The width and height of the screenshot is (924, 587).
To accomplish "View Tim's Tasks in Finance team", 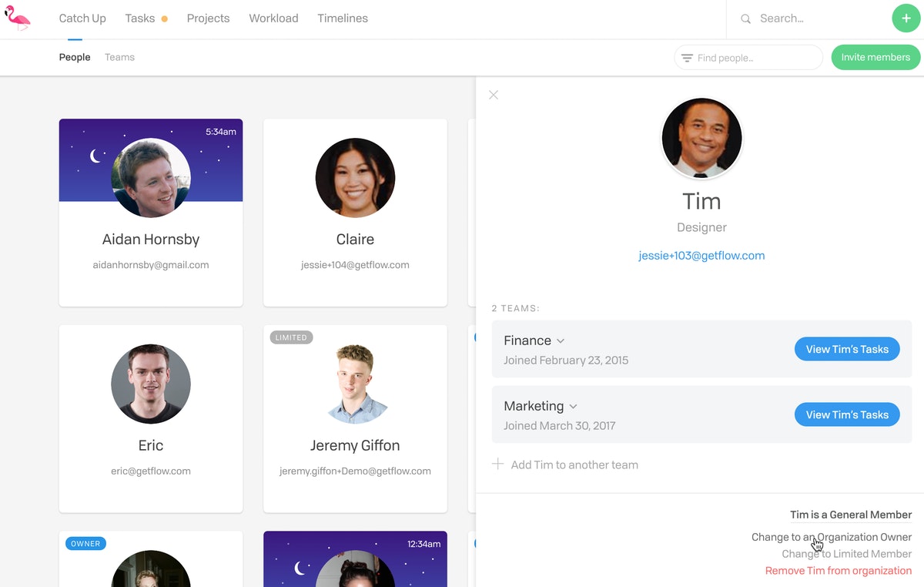I will [x=847, y=349].
